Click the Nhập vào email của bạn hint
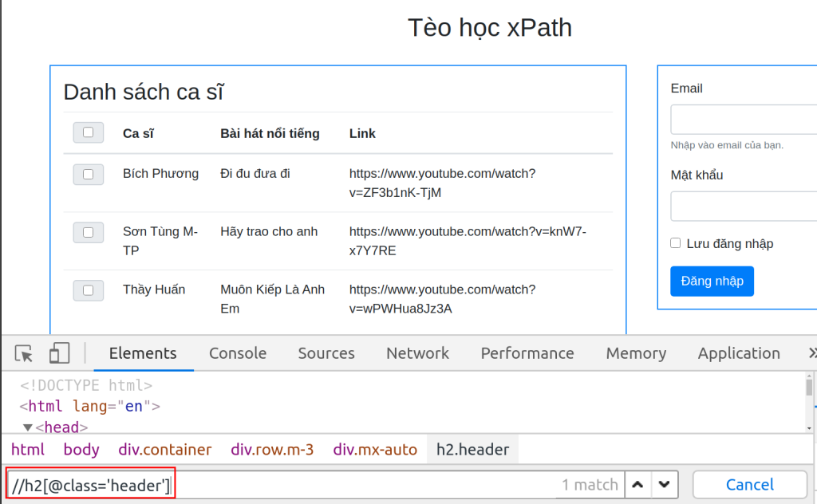The width and height of the screenshot is (817, 504). (x=727, y=145)
